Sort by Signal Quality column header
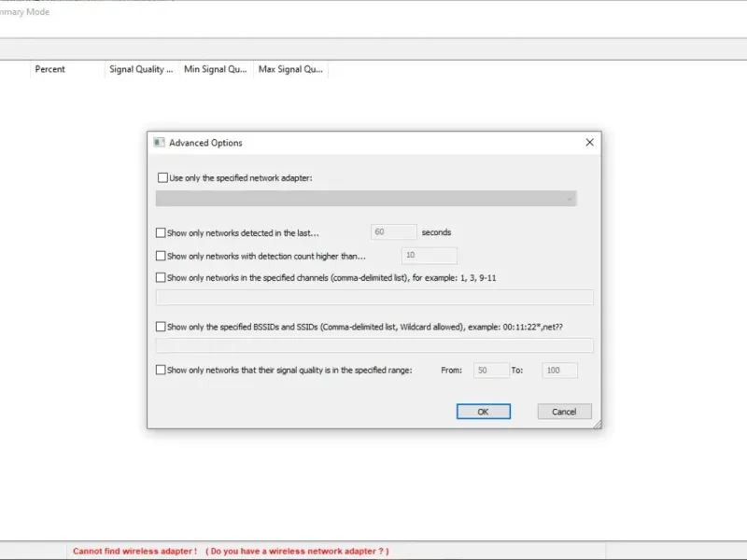 coord(142,69)
